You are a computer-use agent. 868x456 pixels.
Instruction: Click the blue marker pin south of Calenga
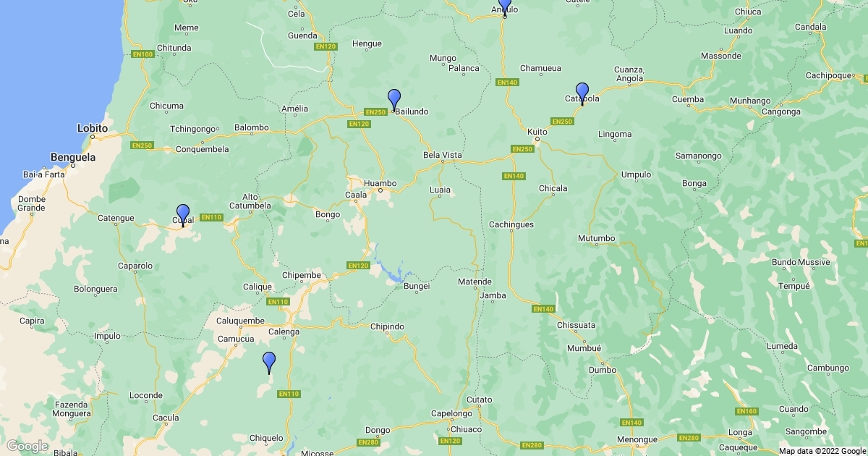click(269, 363)
